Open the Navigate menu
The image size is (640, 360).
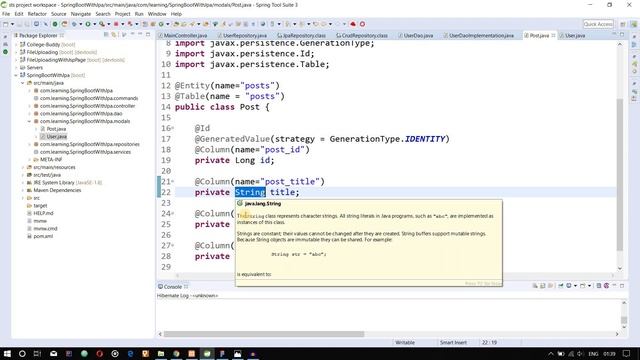pos(81,14)
